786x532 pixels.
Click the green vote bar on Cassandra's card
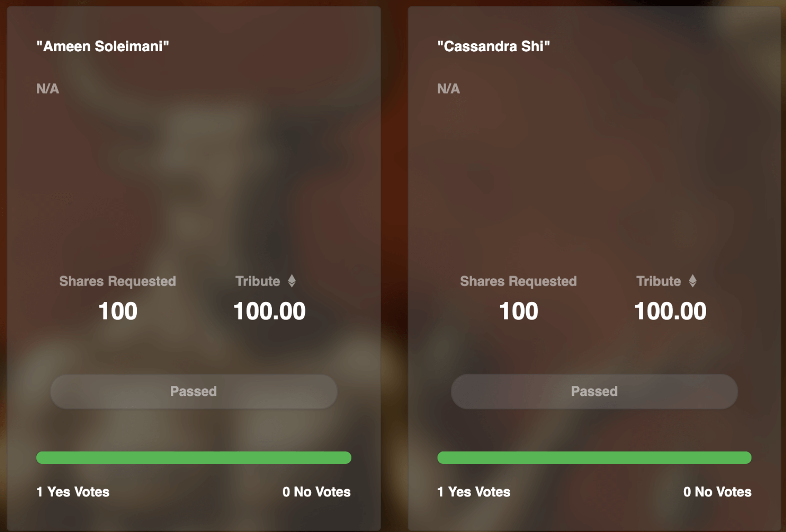tap(594, 458)
